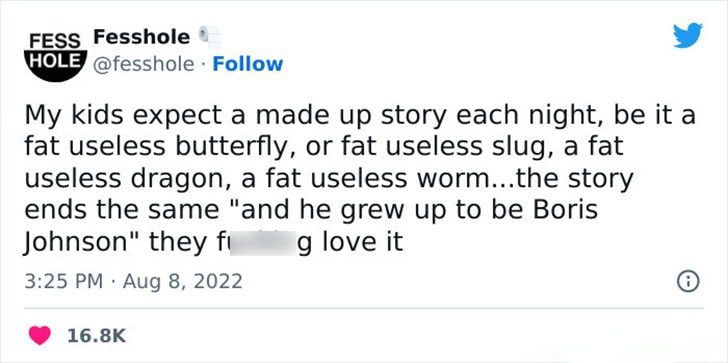Open the tweet info circle icon
Image resolution: width=728 pixels, height=363 pixels.
(x=689, y=282)
